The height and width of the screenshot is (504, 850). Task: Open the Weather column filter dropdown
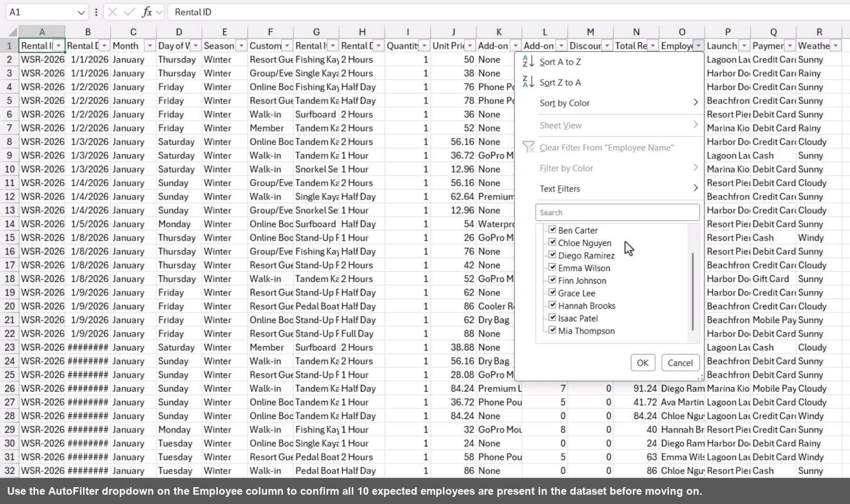(836, 46)
